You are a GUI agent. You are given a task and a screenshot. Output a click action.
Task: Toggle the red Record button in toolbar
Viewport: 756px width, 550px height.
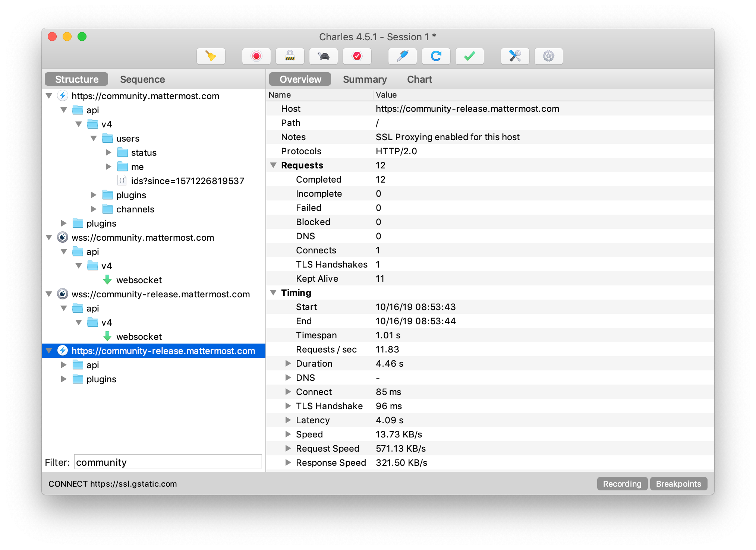pos(256,56)
